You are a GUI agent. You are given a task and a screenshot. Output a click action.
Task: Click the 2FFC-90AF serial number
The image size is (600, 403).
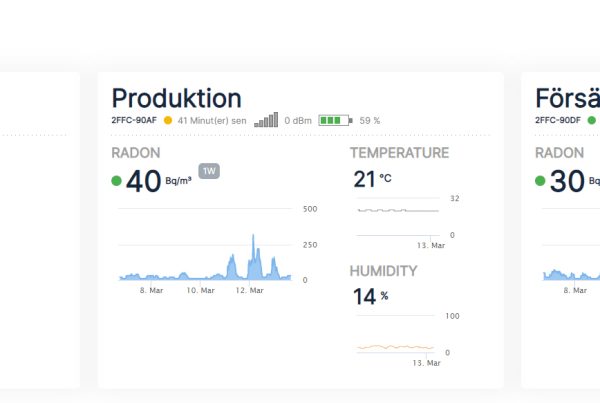(x=134, y=121)
